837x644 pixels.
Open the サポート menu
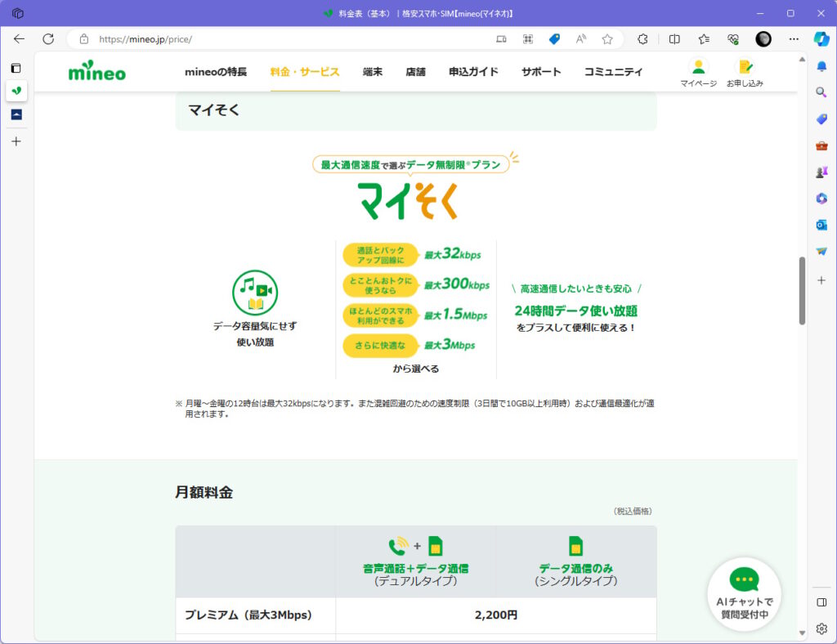(x=541, y=71)
